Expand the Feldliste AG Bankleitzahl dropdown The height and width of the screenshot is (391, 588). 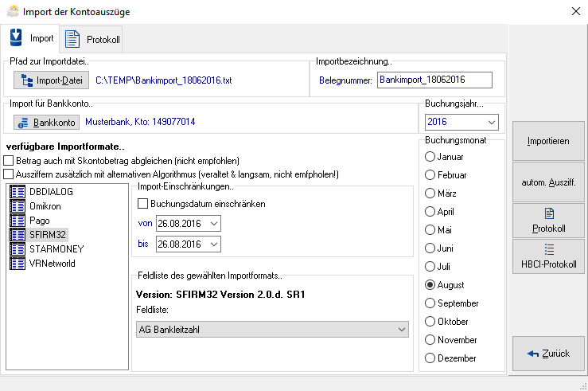(x=401, y=330)
